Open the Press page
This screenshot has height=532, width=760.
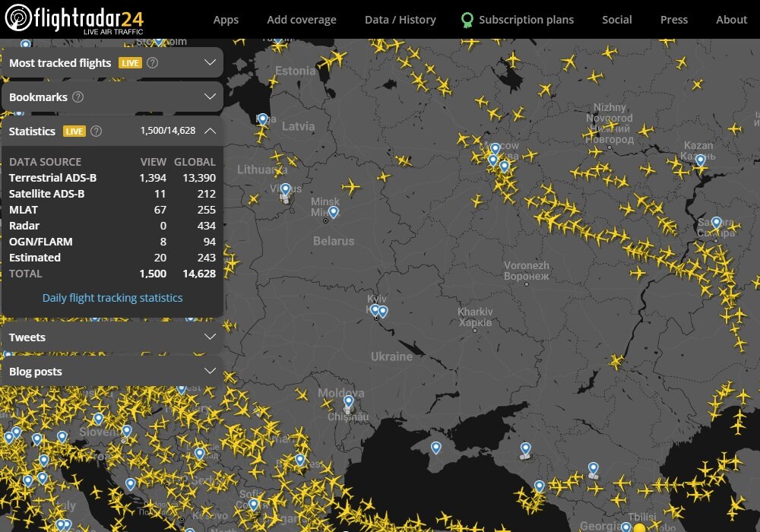(x=673, y=20)
